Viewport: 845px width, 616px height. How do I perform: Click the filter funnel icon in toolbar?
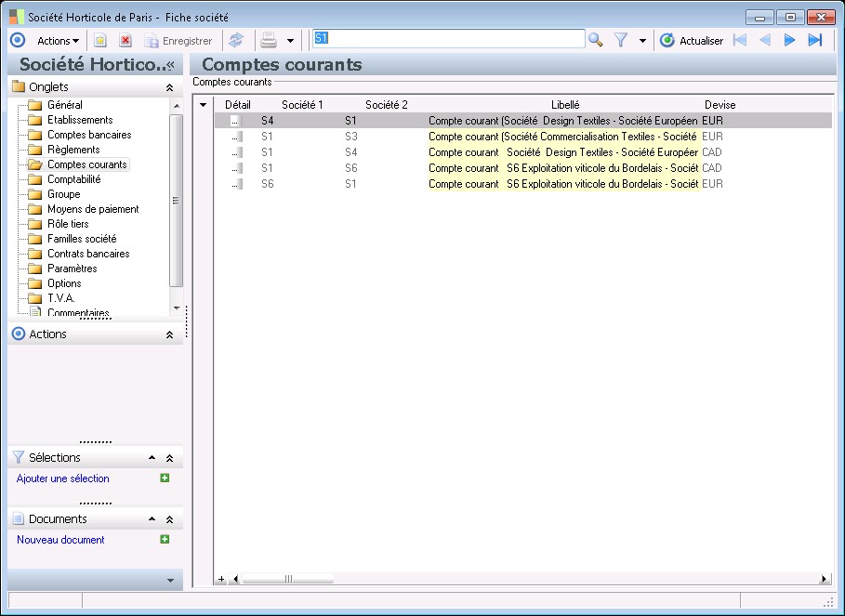621,40
